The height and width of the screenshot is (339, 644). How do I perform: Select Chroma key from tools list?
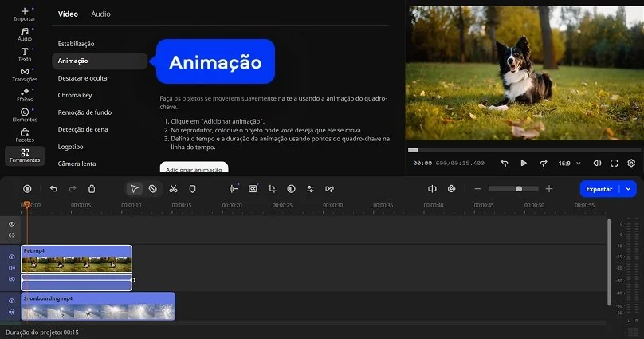click(77, 95)
